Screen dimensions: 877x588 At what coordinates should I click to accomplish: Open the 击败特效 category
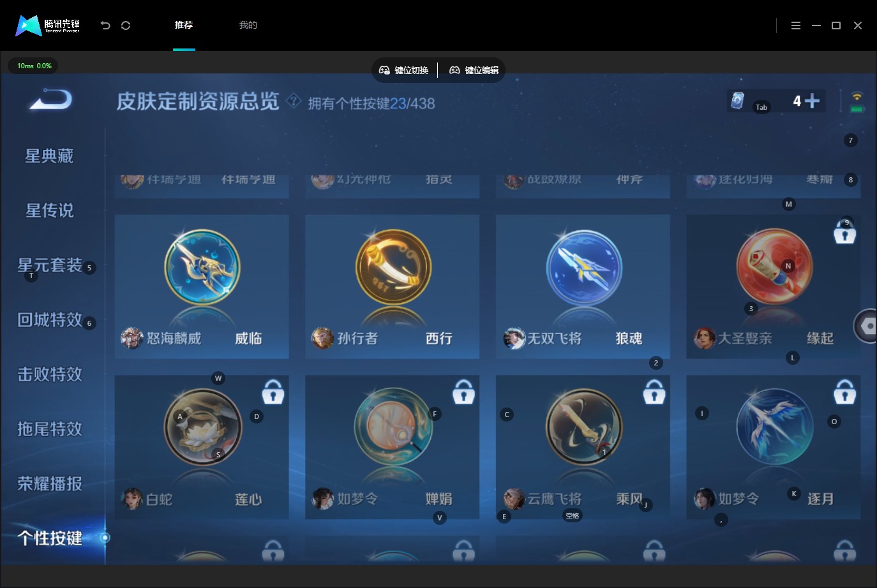[x=50, y=374]
